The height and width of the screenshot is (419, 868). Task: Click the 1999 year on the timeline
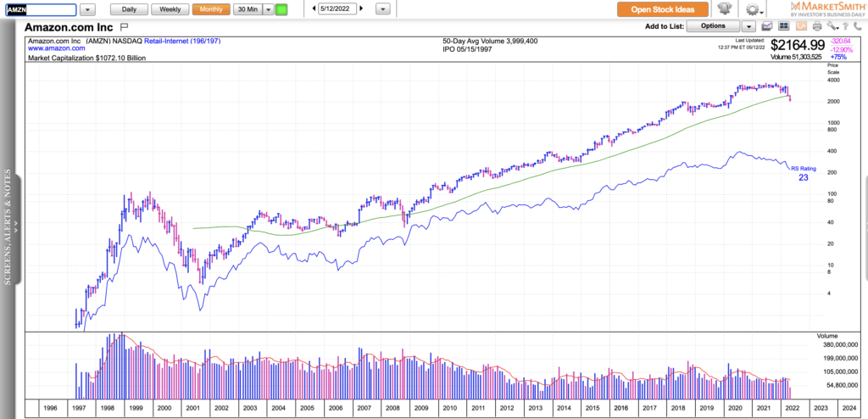136,408
